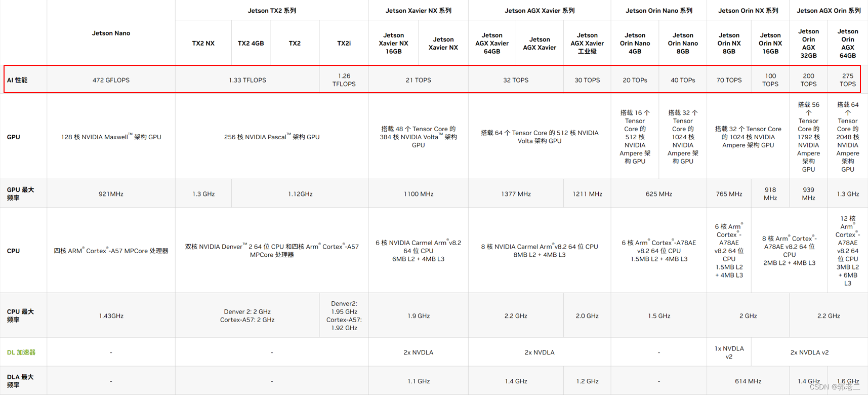The height and width of the screenshot is (395, 868).
Task: Select the "2x NVDLA v2" cell
Action: [x=809, y=352]
